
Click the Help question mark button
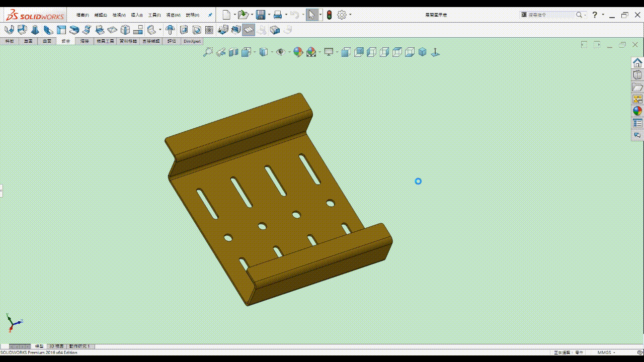[595, 15]
